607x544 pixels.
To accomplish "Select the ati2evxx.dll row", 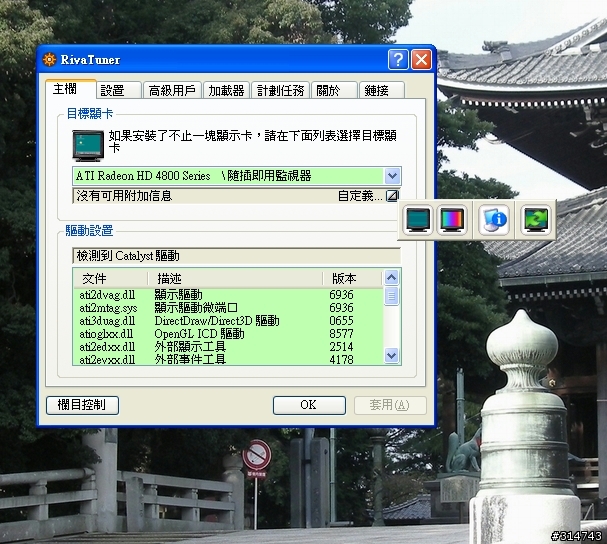I will (228, 359).
